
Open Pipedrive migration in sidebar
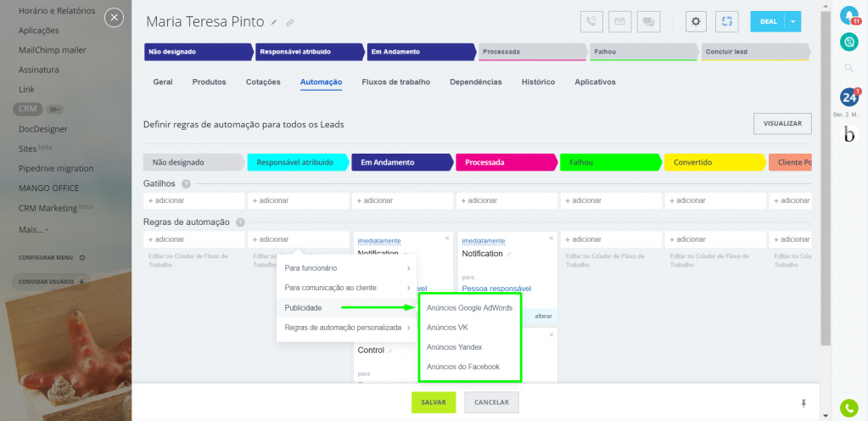(x=56, y=168)
